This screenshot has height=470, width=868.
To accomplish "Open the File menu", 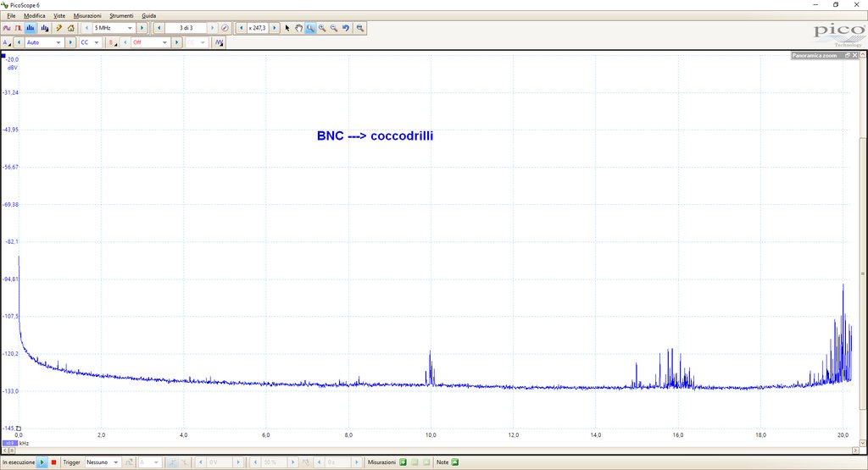I will click(x=11, y=16).
